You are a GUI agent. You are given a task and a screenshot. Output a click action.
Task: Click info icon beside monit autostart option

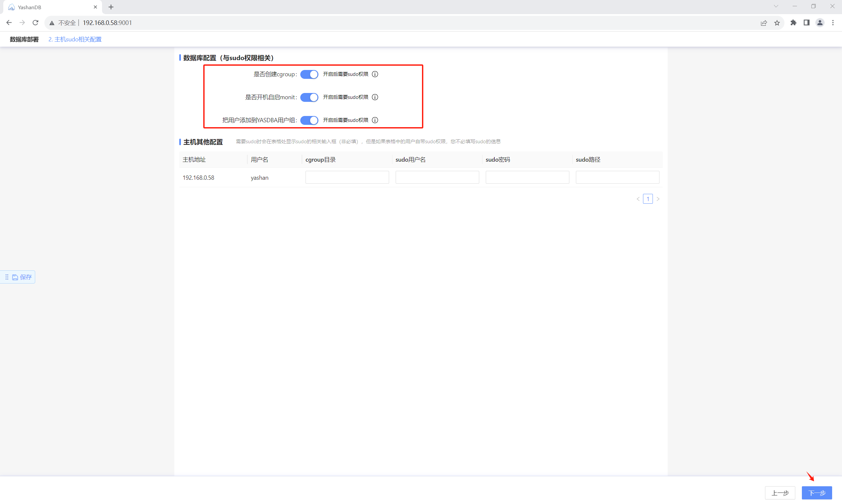pyautogui.click(x=375, y=97)
